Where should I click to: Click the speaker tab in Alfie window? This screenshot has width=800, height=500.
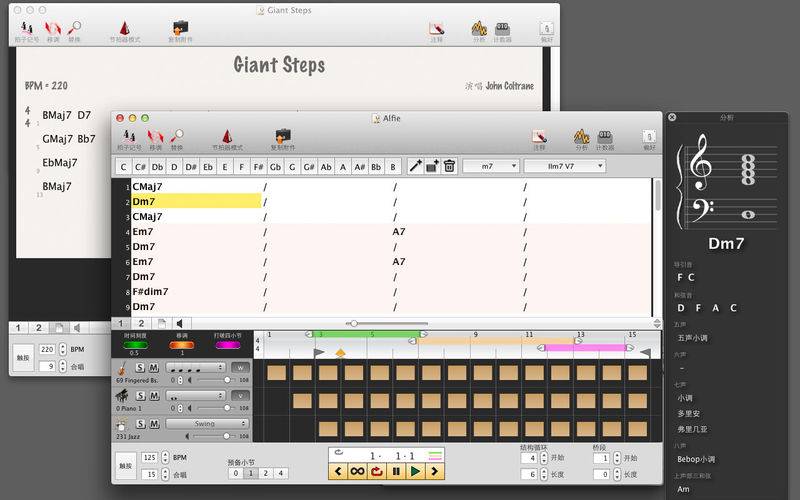coord(180,323)
